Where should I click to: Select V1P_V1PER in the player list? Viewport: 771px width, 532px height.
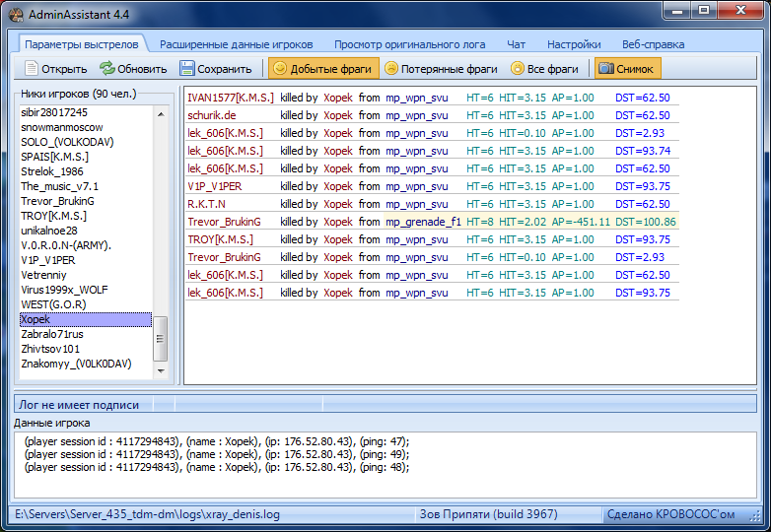(86, 260)
